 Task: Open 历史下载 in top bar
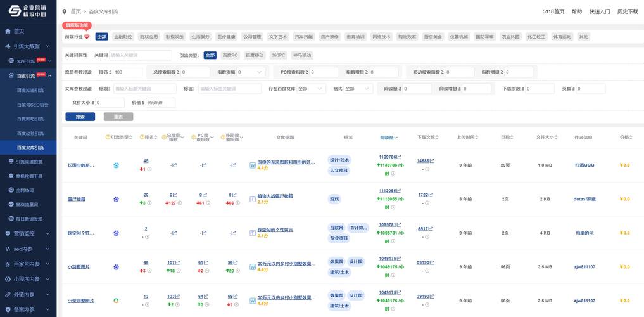pos(628,11)
